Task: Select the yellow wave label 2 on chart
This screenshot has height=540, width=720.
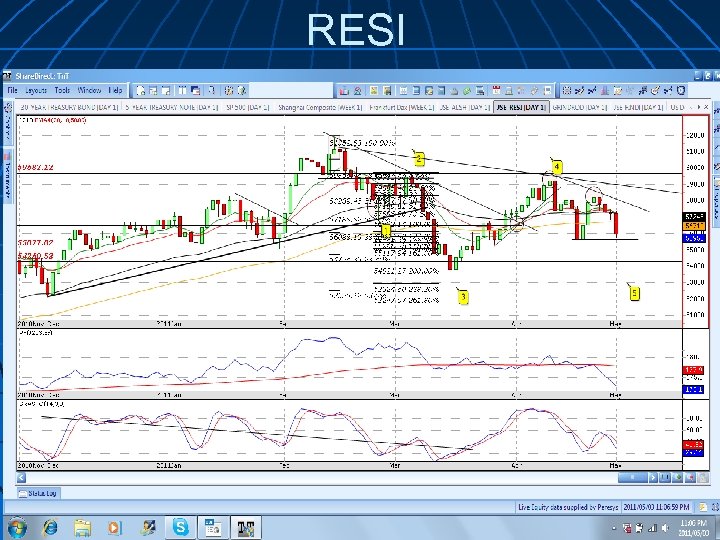Action: tap(419, 159)
